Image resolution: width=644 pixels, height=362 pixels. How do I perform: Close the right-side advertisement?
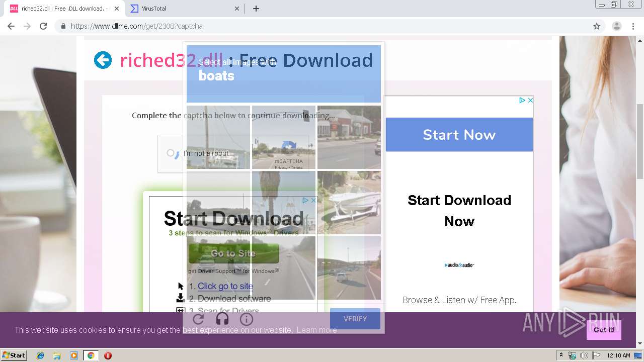530,101
